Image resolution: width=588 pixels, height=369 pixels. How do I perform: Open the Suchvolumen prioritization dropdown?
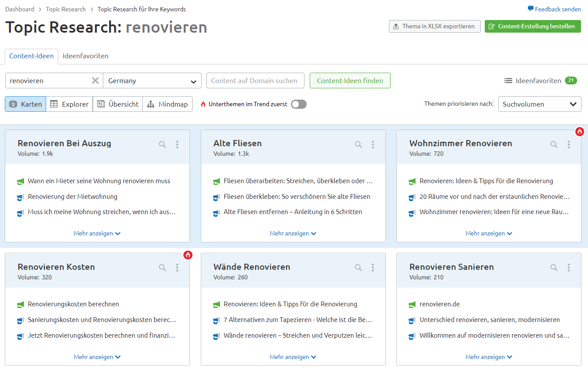click(x=540, y=104)
